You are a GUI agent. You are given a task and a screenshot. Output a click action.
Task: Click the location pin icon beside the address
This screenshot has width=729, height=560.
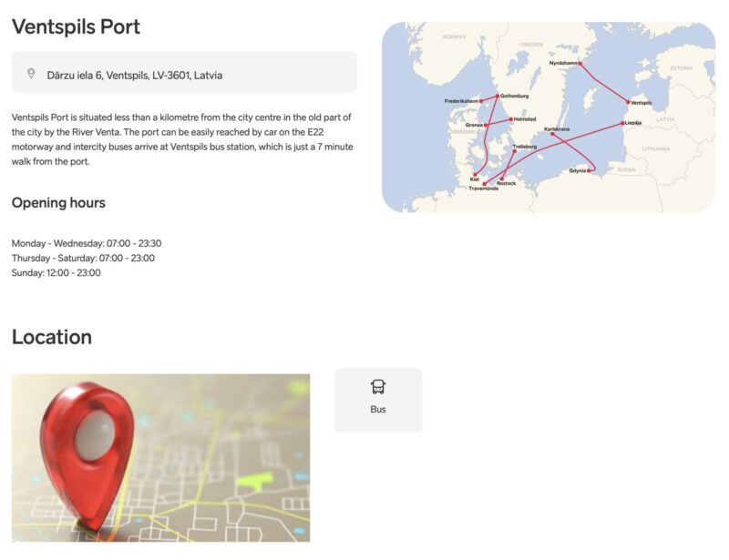(31, 74)
